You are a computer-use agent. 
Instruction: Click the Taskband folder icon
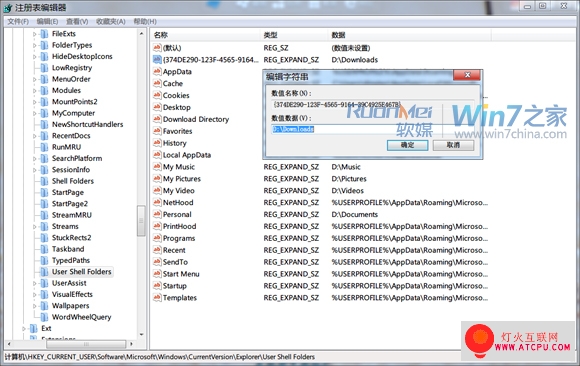click(x=44, y=249)
